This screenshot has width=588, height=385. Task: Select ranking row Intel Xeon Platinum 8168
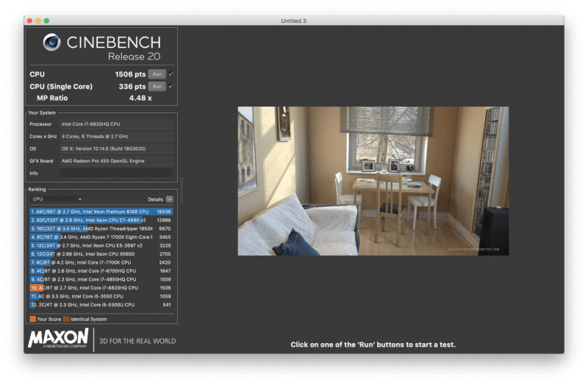click(x=101, y=212)
